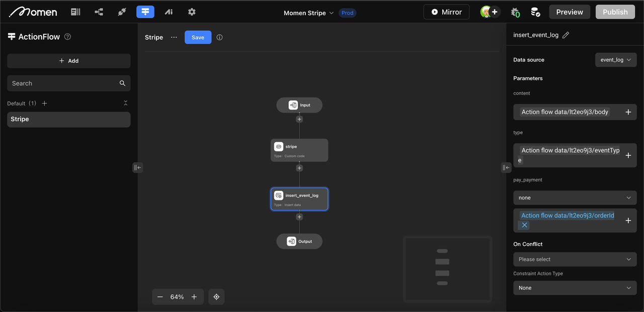Open the UI design layout tab icon
Viewport: 644px width, 312px height.
coord(75,12)
